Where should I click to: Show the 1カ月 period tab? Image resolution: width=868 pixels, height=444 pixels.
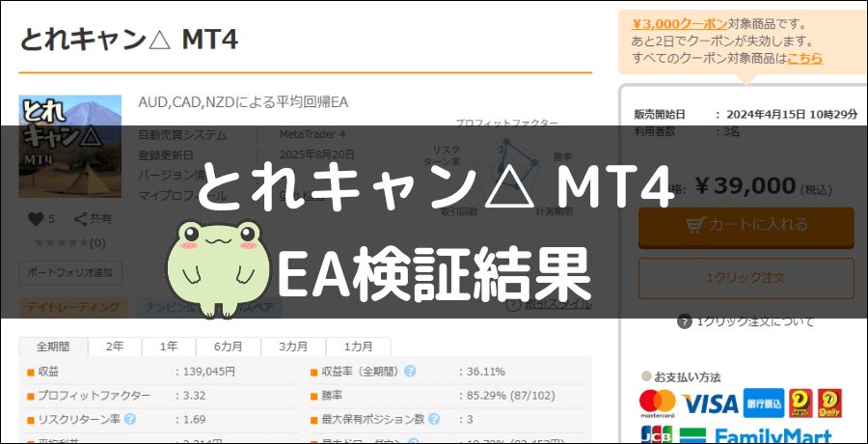tap(358, 347)
